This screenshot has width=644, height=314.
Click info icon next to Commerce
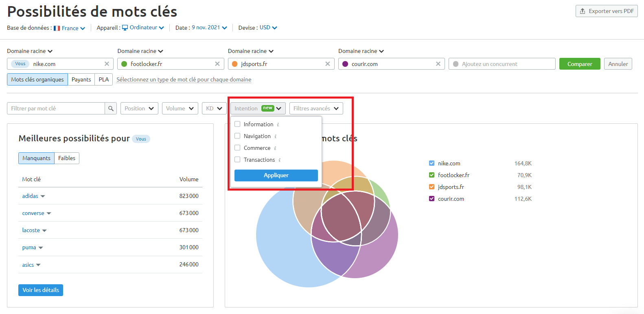(275, 148)
